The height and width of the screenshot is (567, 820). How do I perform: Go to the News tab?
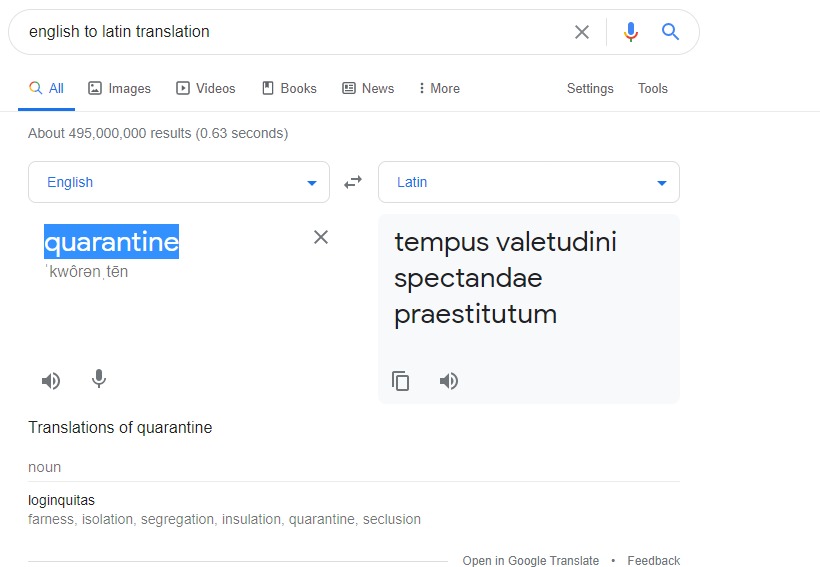coord(368,88)
